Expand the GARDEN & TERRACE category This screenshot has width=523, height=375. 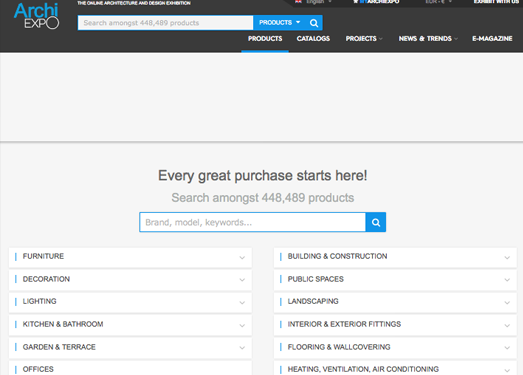(x=130, y=348)
